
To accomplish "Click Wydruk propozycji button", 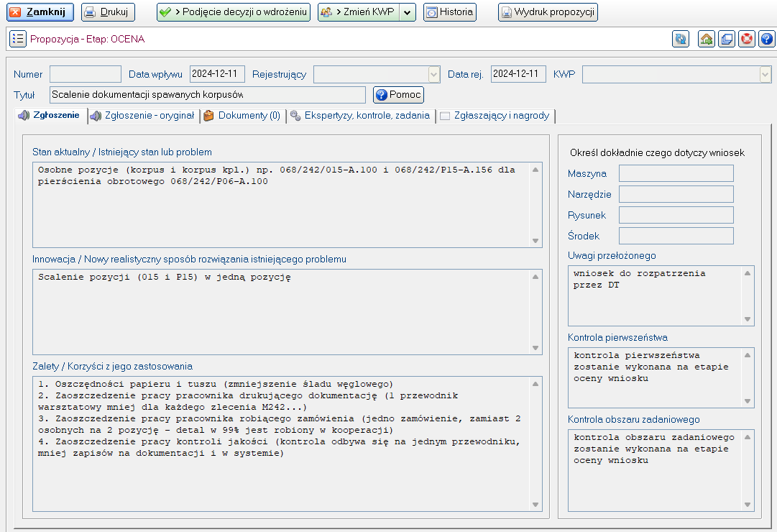I will click(548, 12).
